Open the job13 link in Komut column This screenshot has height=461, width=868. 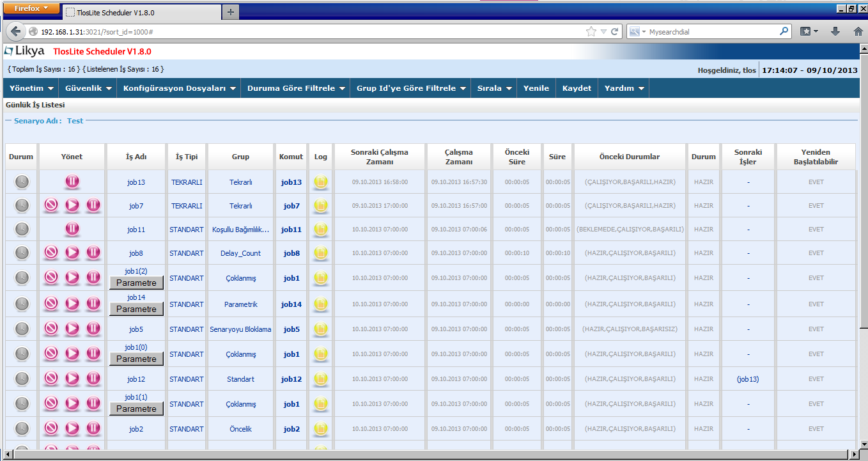291,182
